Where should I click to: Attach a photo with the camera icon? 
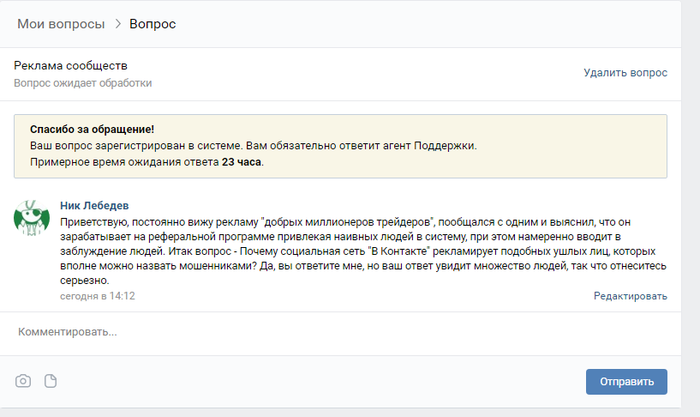point(23,381)
